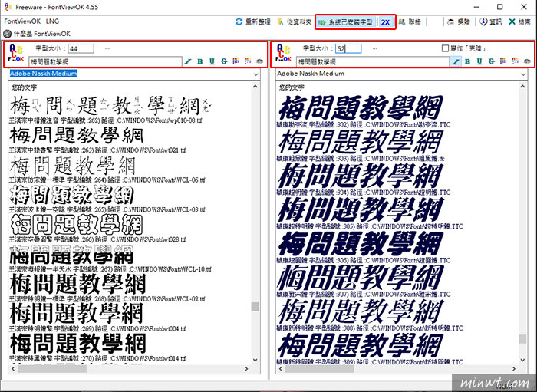This screenshot has width=537, height=392.
Task: Click the ABC FontViewOK logo in left panel
Action: click(16, 53)
